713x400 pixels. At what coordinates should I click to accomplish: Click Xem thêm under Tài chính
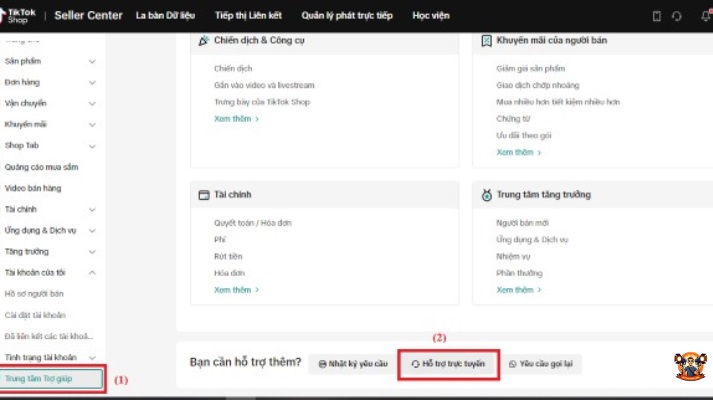point(236,290)
